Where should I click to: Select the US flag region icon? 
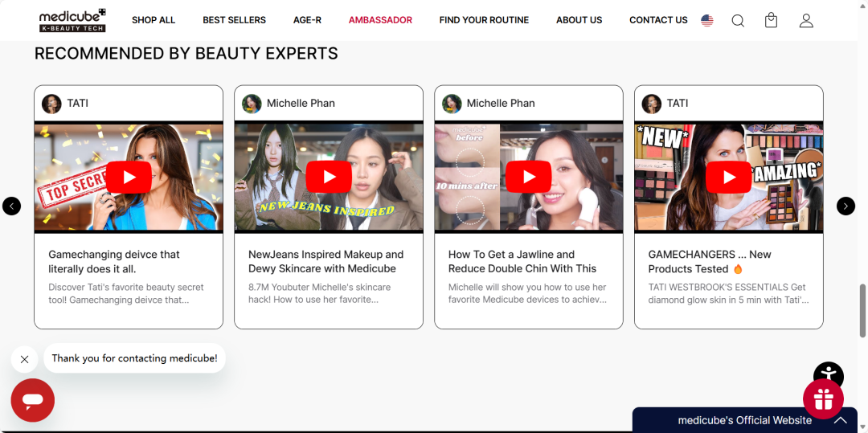(x=706, y=21)
